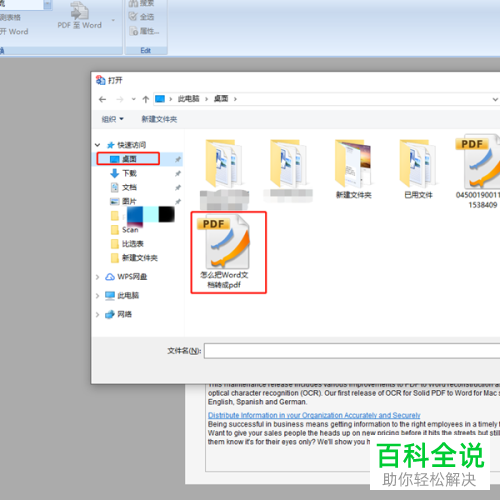500x500 pixels.
Task: Select the first blurred-name folder
Action: coord(224,174)
